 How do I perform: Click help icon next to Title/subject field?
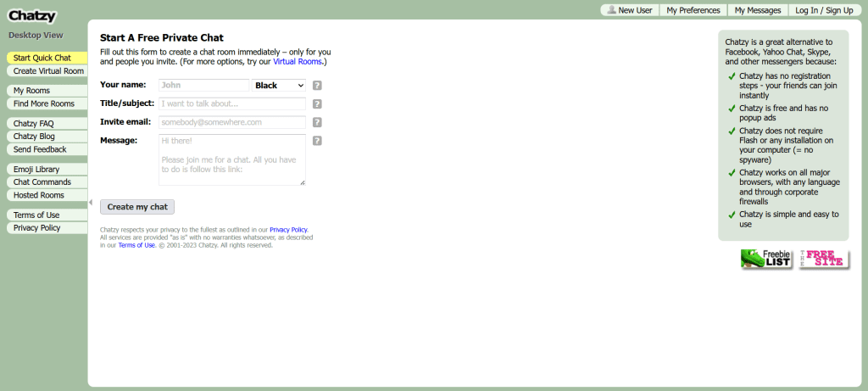point(317,104)
